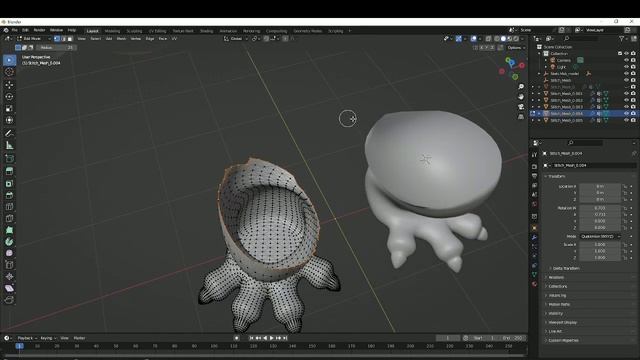Select the Knife tool
The image size is (640, 360).
(9, 219)
